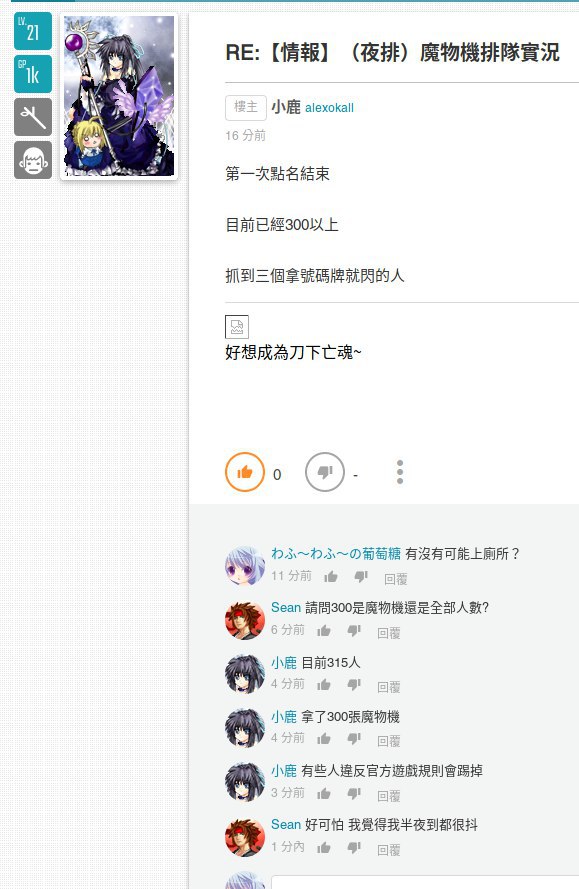Open the poster's anime avatar image

click(x=119, y=96)
